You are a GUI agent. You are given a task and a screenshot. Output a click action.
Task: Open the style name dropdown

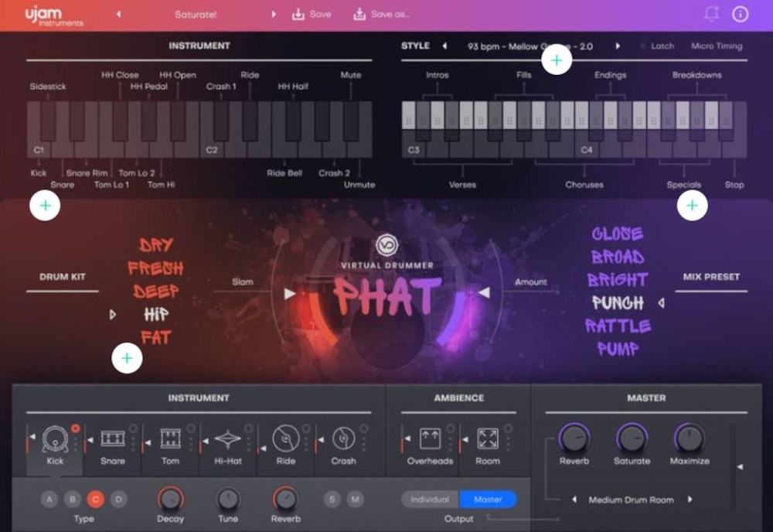point(530,46)
